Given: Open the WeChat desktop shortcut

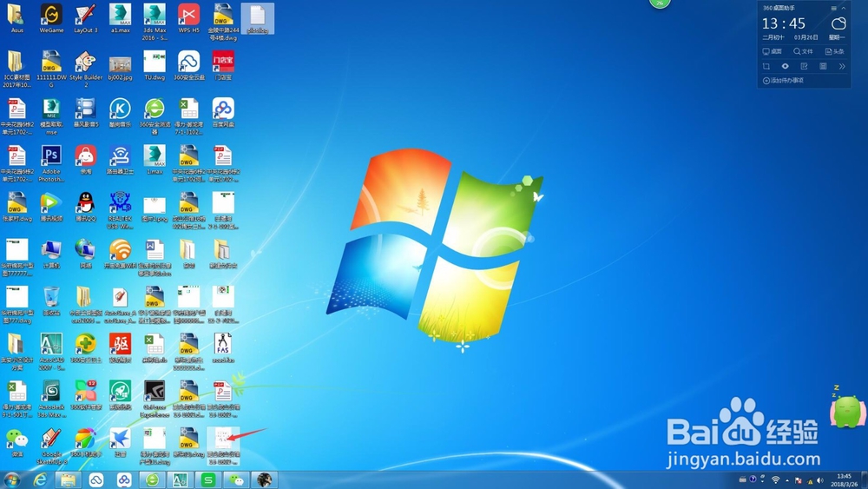Looking at the screenshot, I should click(16, 442).
